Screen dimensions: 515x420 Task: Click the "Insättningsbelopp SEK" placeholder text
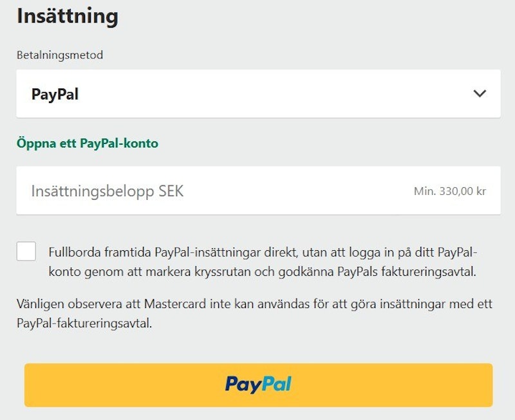[108, 192]
